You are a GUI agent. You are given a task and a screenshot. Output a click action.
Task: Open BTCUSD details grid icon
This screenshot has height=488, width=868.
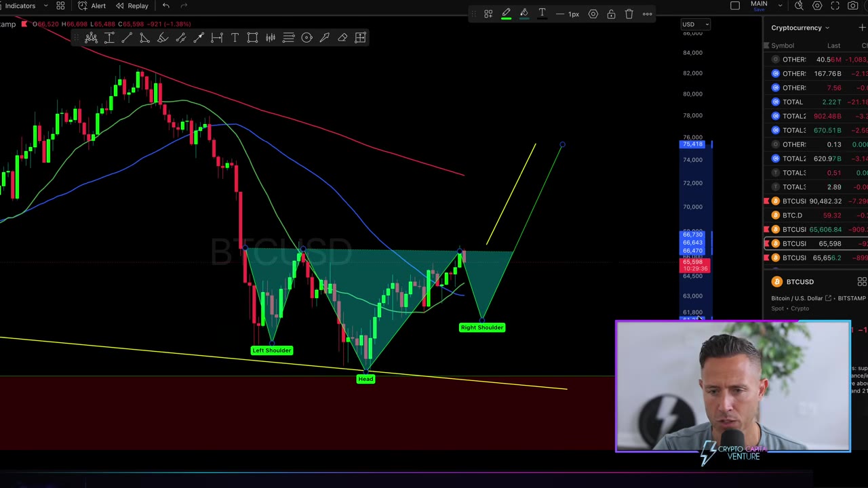[x=862, y=282]
